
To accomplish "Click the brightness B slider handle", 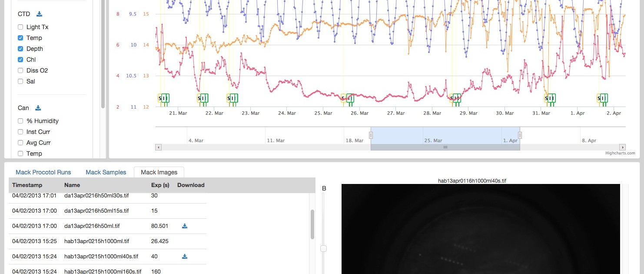I will click(323, 248).
